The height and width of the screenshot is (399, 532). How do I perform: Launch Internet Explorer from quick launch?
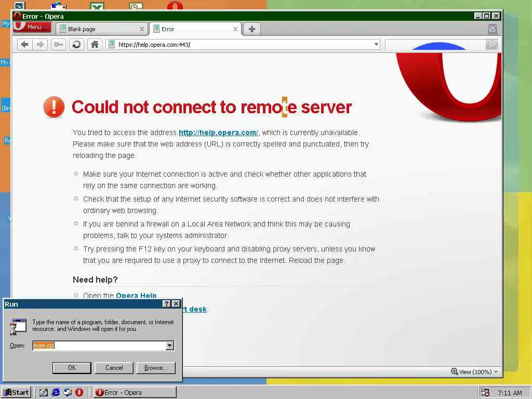pyautogui.click(x=55, y=393)
